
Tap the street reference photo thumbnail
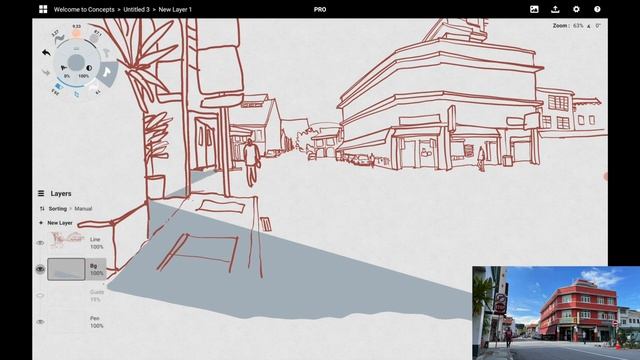pyautogui.click(x=556, y=313)
